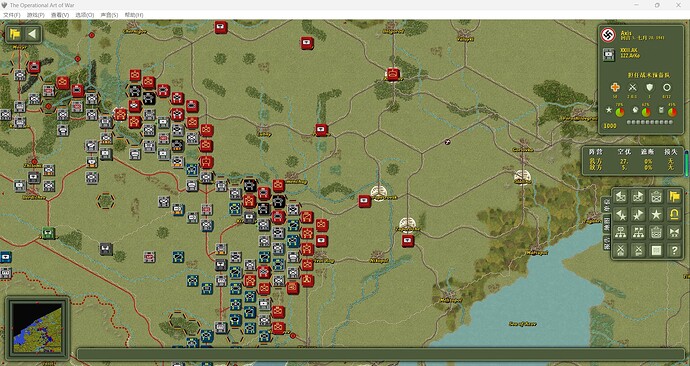The width and height of the screenshot is (690, 366).
Task: Click the orange cross health icon in unit panel
Action: (x=615, y=88)
